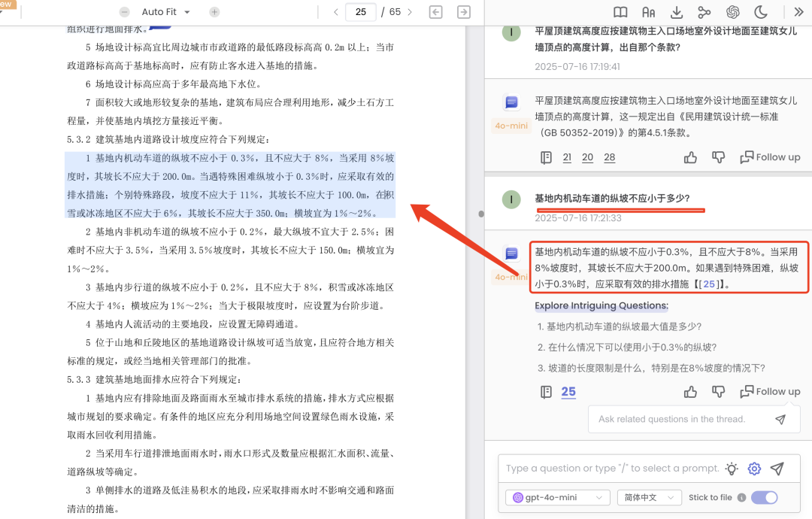812x519 pixels.
Task: Toggle the Stick to file switch
Action: (x=765, y=497)
